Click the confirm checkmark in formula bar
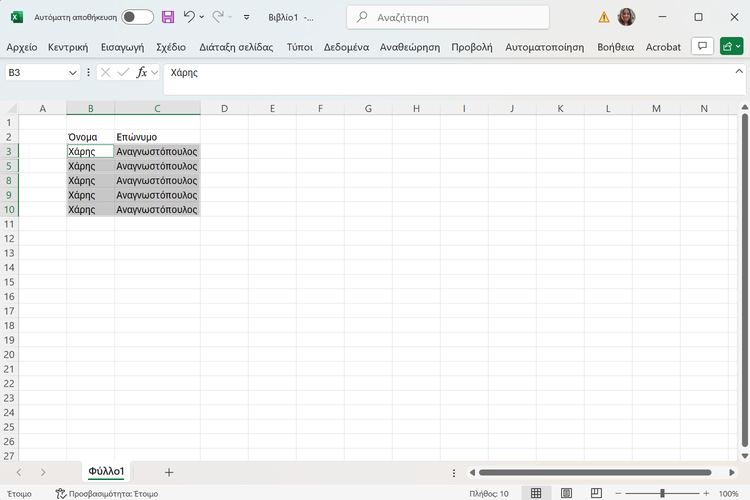The height and width of the screenshot is (500, 750). tap(123, 72)
